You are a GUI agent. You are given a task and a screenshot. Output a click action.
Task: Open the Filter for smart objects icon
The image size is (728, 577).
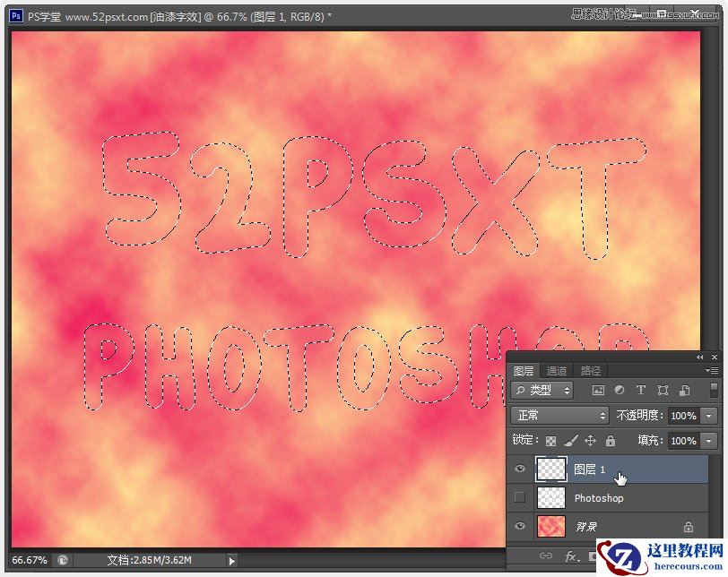coord(683,390)
